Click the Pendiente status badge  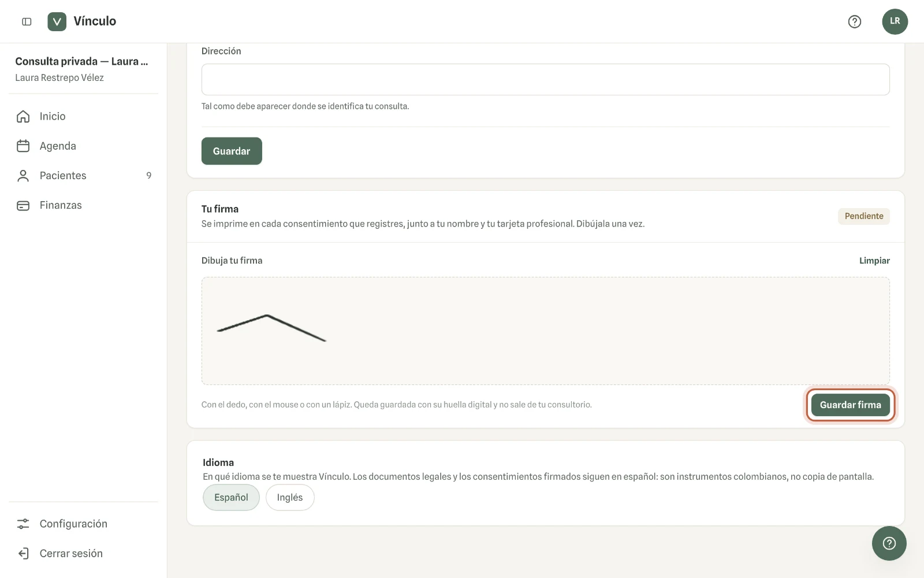[x=864, y=216]
